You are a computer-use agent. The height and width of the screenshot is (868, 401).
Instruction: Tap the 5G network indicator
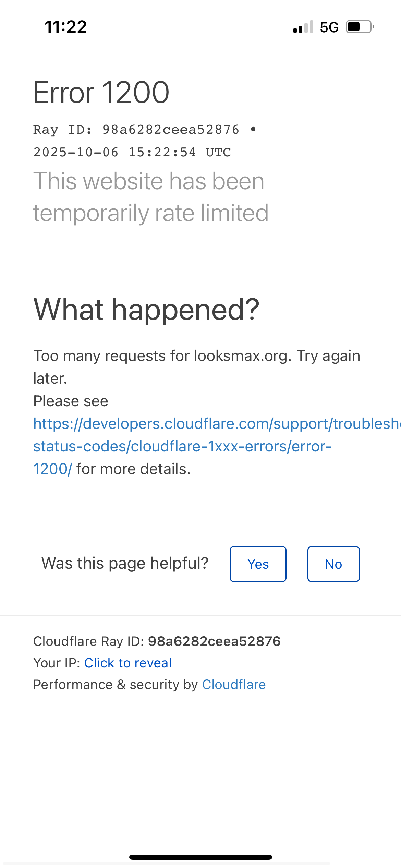(x=329, y=27)
